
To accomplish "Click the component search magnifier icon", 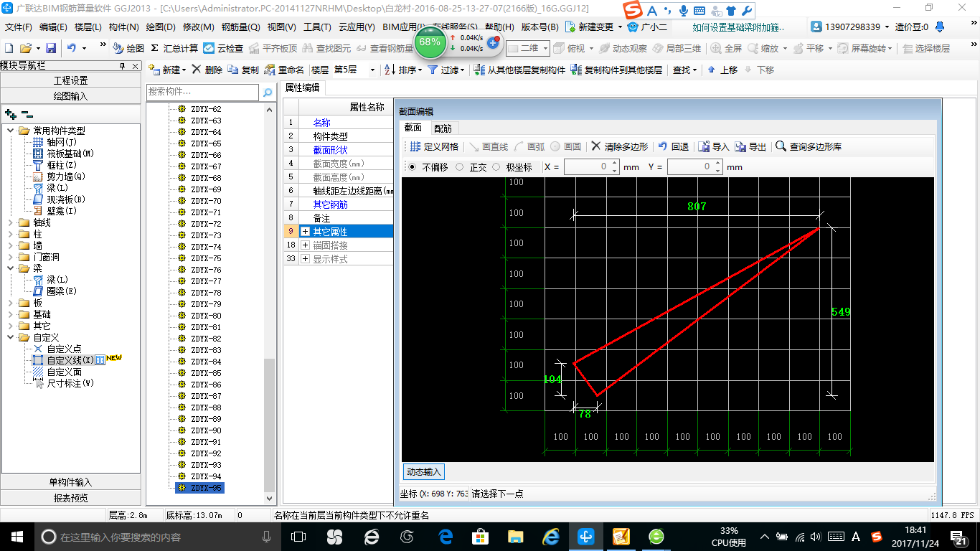I will (x=268, y=93).
